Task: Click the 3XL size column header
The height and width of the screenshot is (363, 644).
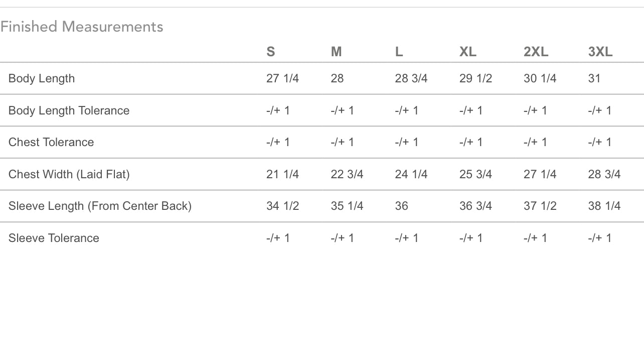Action: 600,52
